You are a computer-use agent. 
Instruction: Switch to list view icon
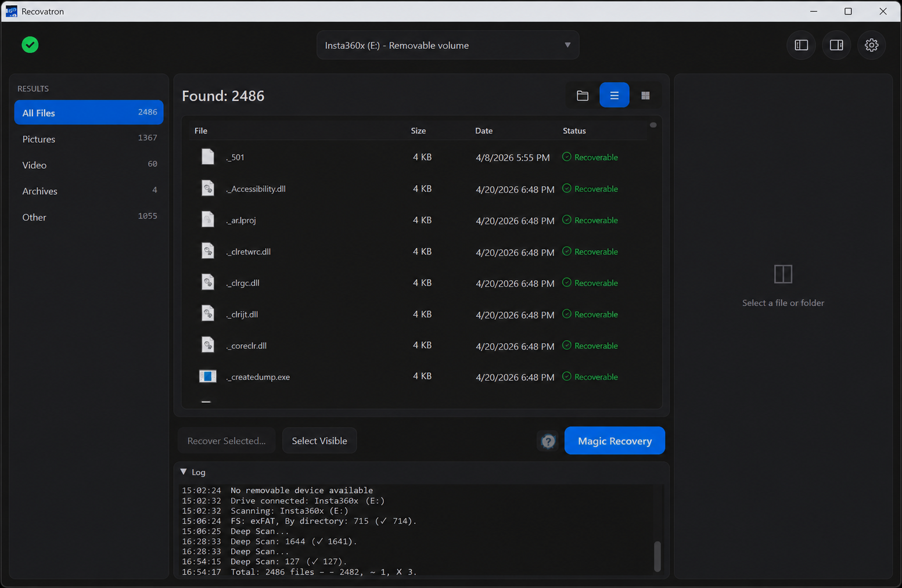614,95
